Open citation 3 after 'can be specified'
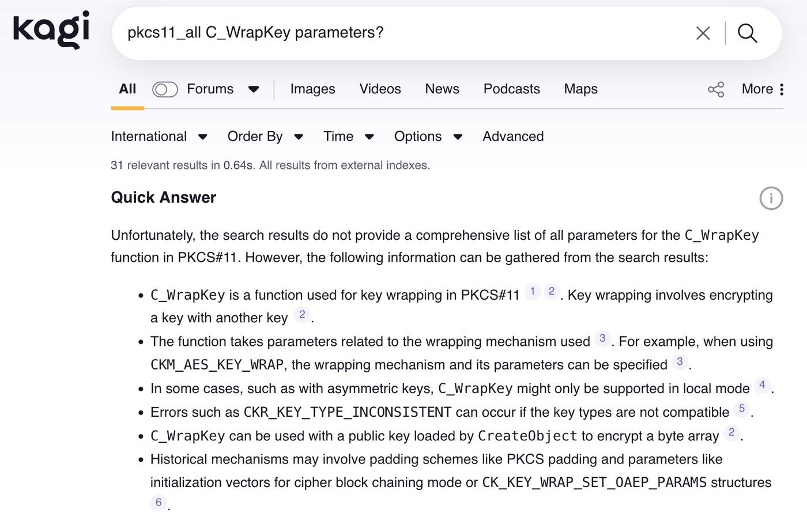 click(x=680, y=362)
